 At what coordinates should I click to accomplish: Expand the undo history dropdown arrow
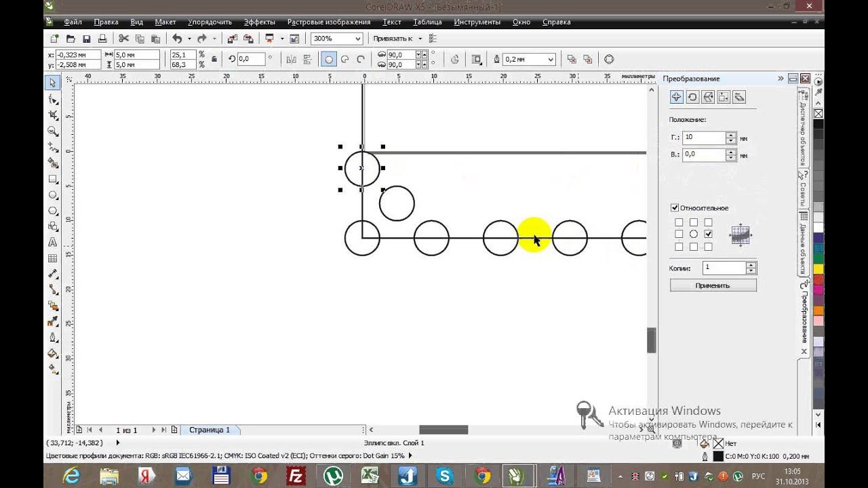(x=189, y=39)
